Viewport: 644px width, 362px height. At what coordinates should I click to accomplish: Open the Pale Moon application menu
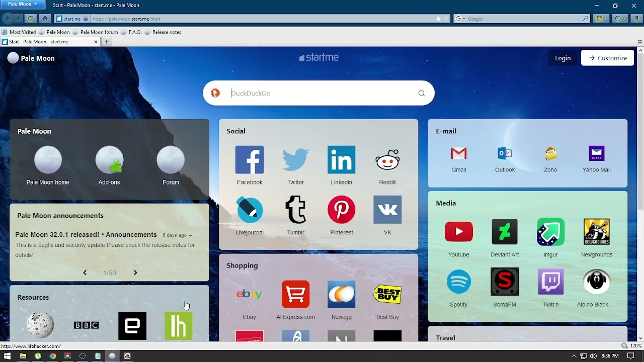pyautogui.click(x=22, y=4)
